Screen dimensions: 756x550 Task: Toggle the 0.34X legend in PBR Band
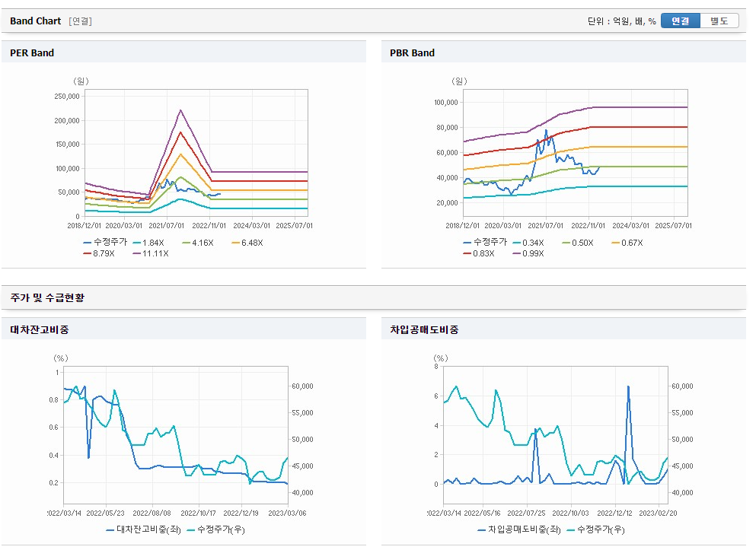tap(528, 243)
